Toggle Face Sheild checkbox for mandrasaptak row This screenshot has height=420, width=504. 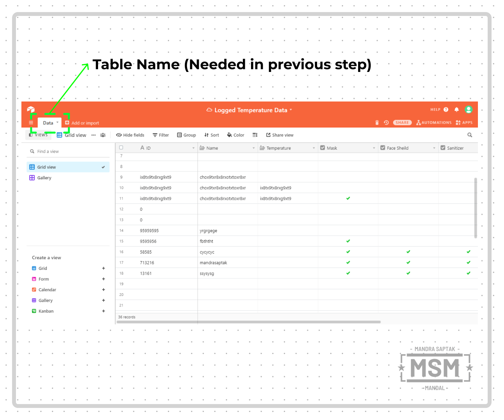[408, 262]
